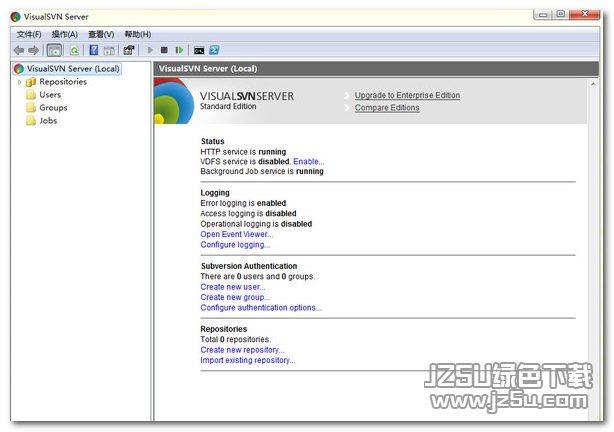This screenshot has height=432, width=614.
Task: Close the VisualSVN Server window
Action: [585, 15]
